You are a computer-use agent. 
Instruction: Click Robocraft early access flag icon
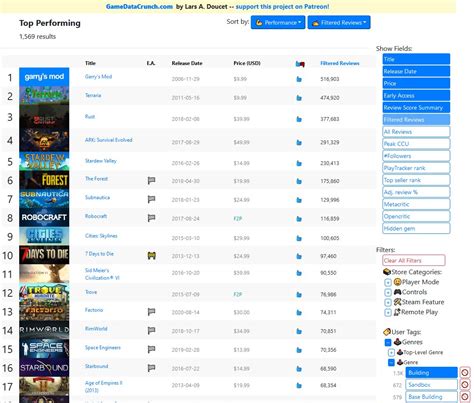(x=151, y=218)
